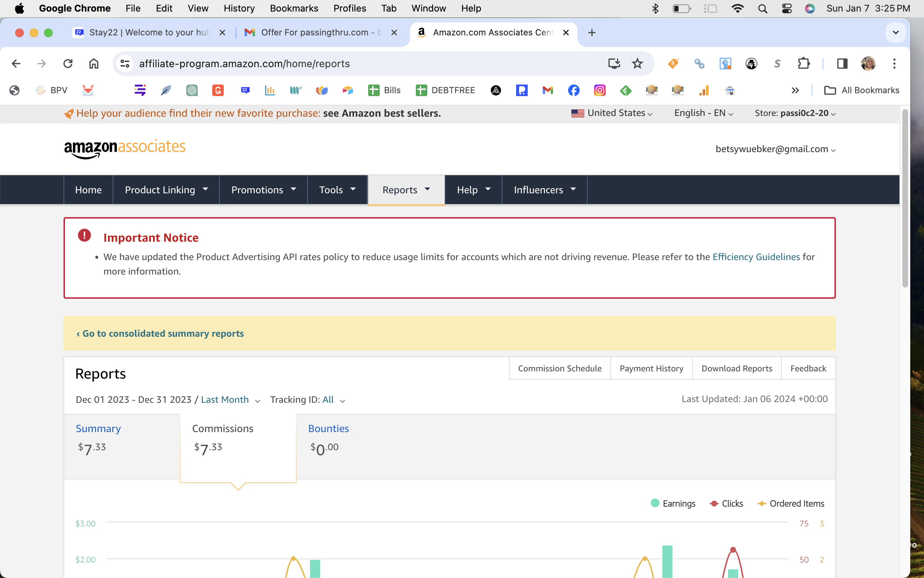Image resolution: width=924 pixels, height=578 pixels.
Task: Open the Wi-Fi status menu
Action: 738,8
